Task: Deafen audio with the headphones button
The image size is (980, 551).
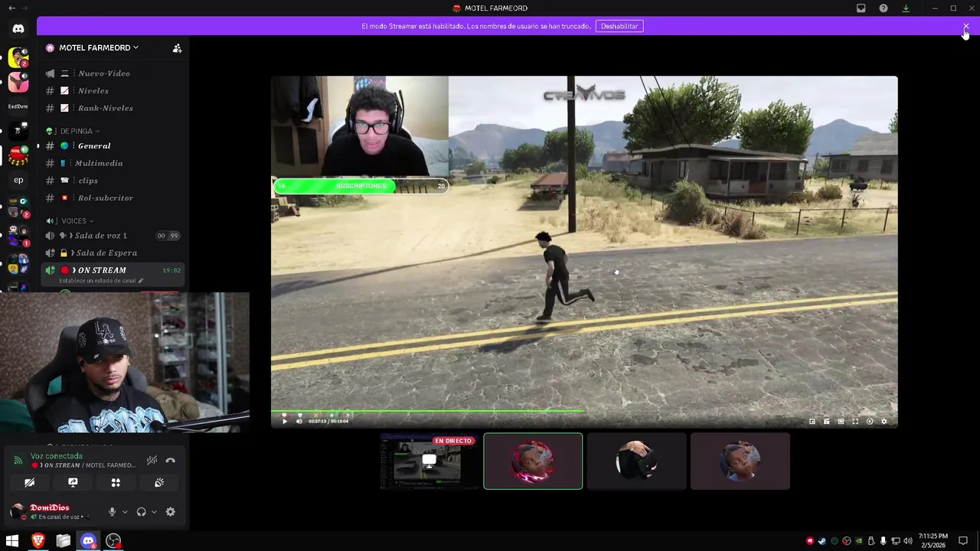Action: coord(141,512)
